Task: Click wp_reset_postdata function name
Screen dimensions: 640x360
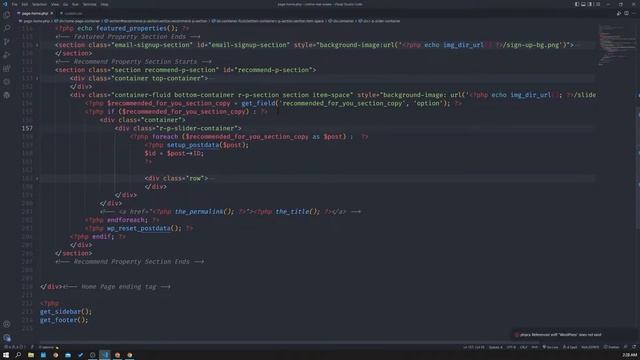Action: tap(139, 228)
